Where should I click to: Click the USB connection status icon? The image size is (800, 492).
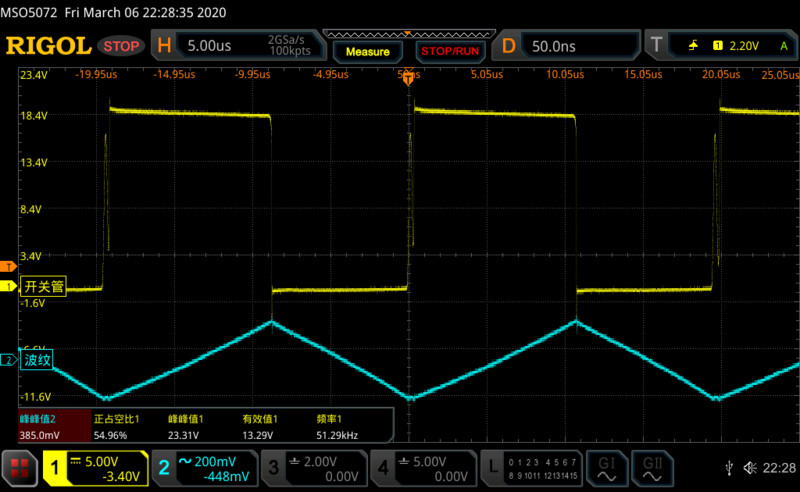(727, 468)
